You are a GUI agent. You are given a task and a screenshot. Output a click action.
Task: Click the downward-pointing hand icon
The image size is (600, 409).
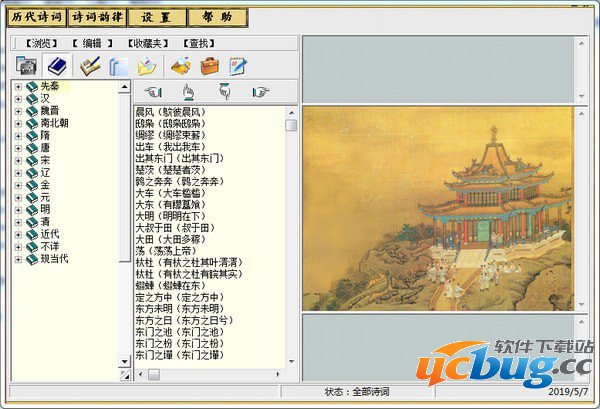(x=224, y=93)
